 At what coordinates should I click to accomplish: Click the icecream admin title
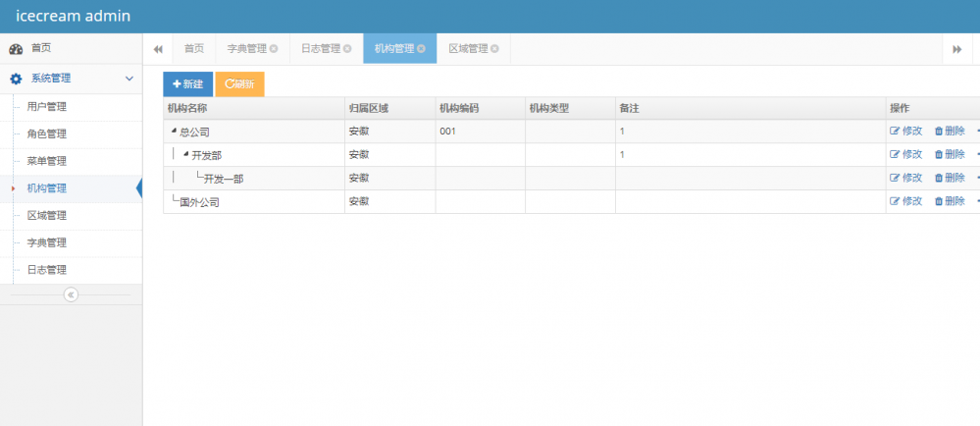tap(74, 16)
